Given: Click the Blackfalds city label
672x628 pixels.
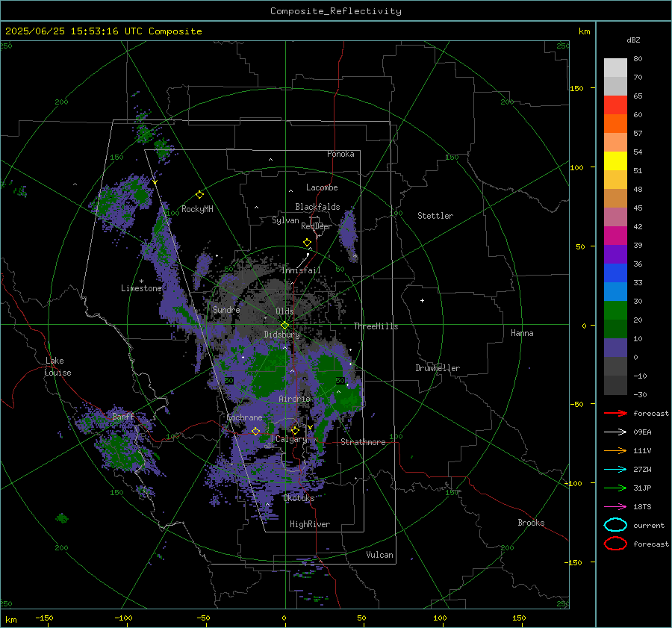Looking at the screenshot, I should click(317, 207).
